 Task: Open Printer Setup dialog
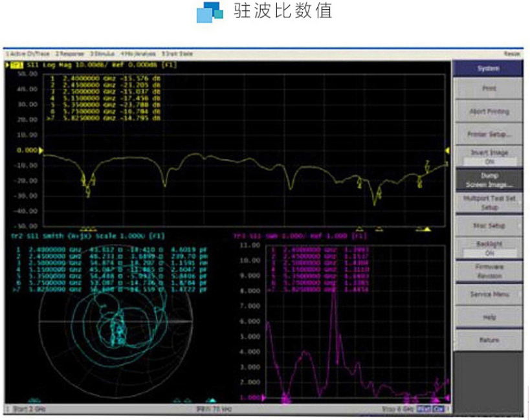tap(489, 134)
